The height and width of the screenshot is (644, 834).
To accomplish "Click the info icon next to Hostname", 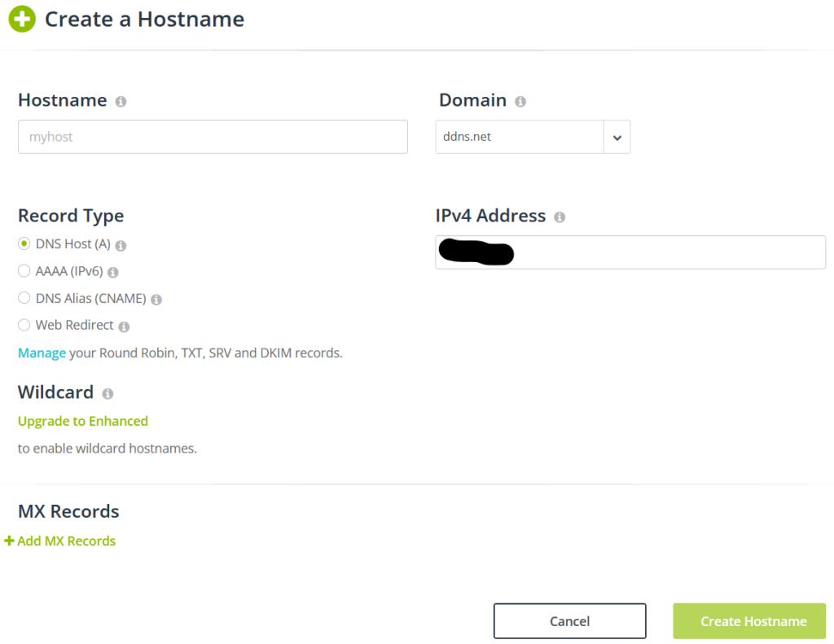I will tap(121, 101).
